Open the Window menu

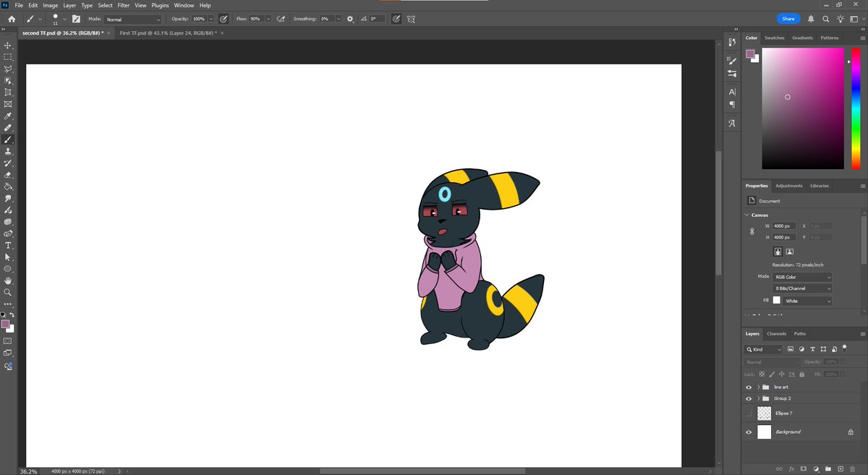tap(184, 5)
